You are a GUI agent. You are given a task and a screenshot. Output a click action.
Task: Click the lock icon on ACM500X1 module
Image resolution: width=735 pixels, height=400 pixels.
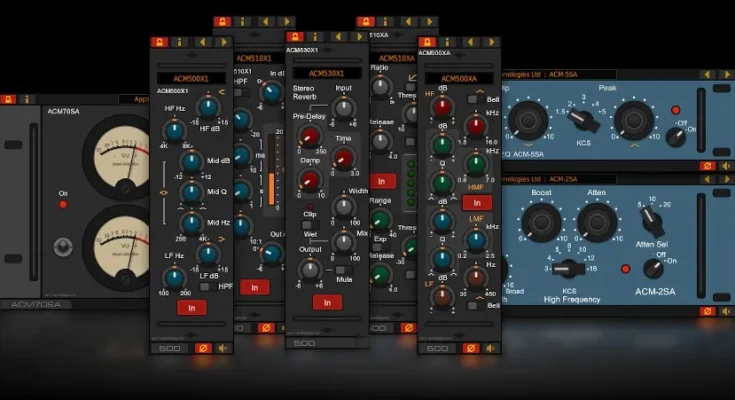157,42
